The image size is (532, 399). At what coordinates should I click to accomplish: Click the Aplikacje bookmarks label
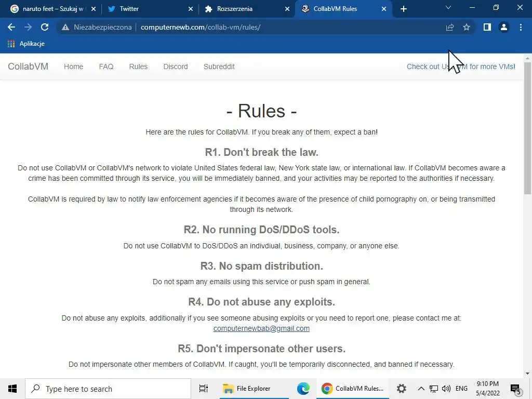point(32,44)
